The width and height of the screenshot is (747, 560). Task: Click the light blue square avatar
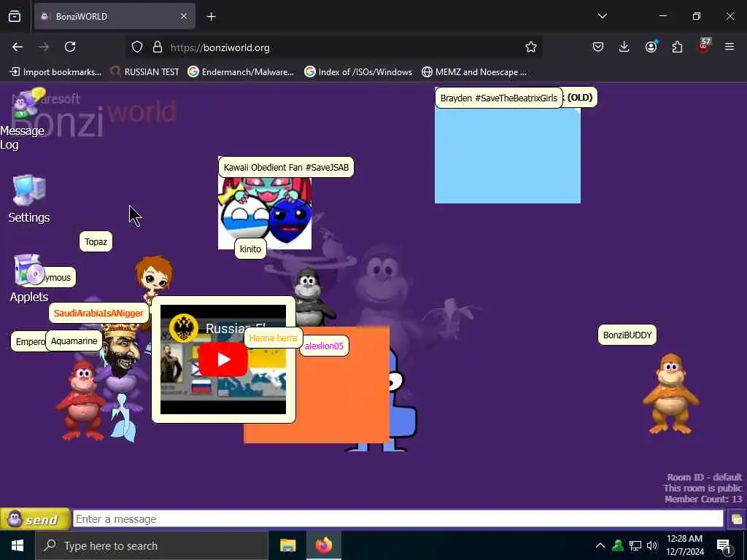pos(508,155)
